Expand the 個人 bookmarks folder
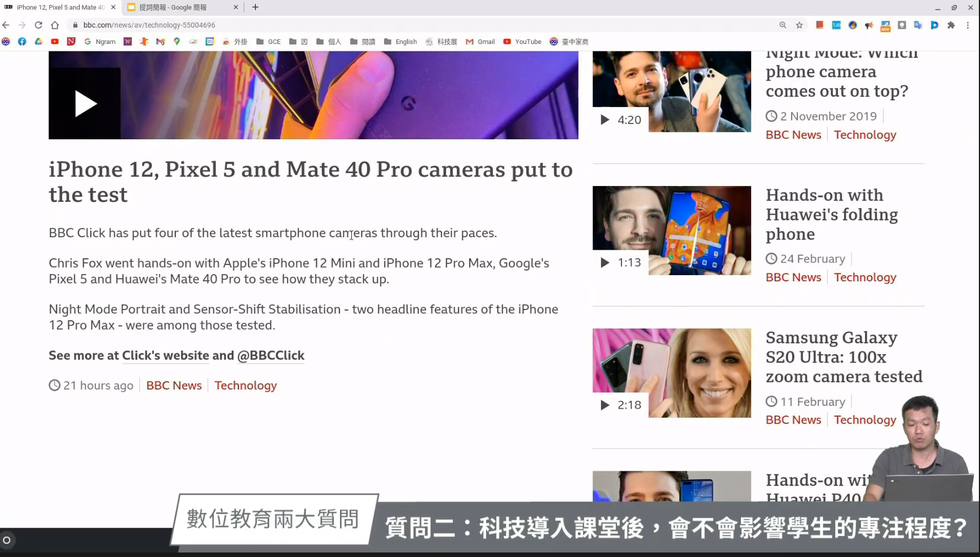Viewport: 980px width, 557px height. 329,42
